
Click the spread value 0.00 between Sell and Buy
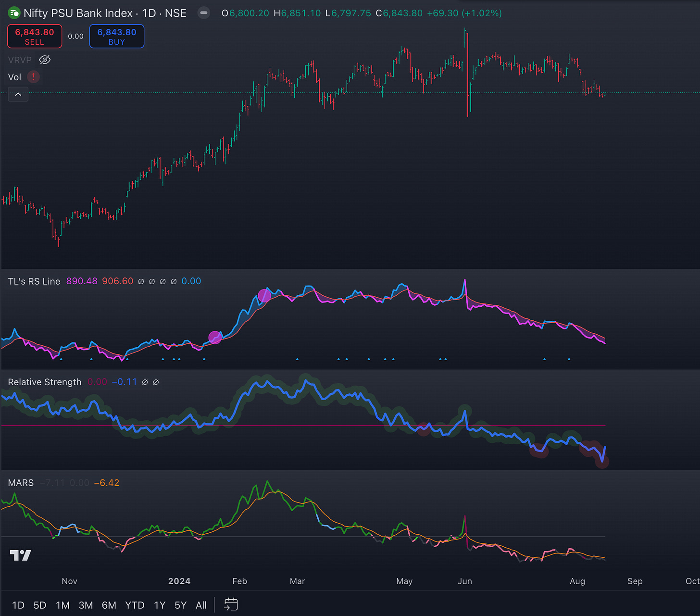[75, 36]
